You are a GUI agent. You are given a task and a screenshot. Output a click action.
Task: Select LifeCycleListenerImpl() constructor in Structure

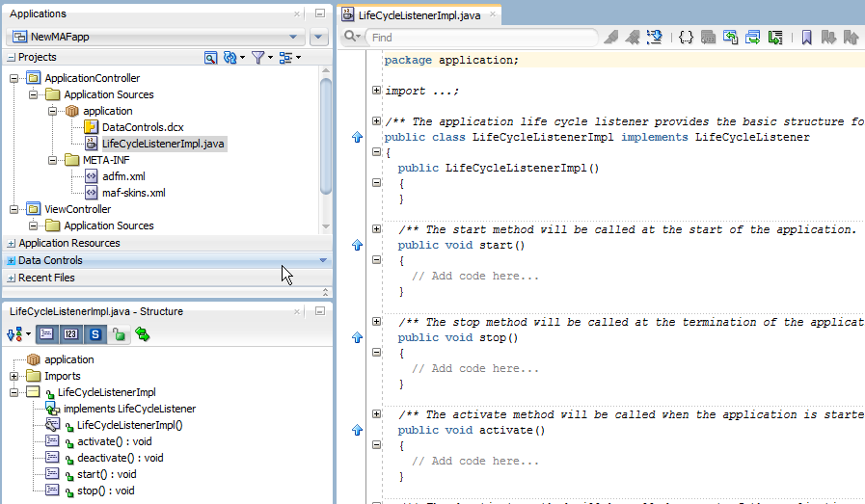pos(129,426)
